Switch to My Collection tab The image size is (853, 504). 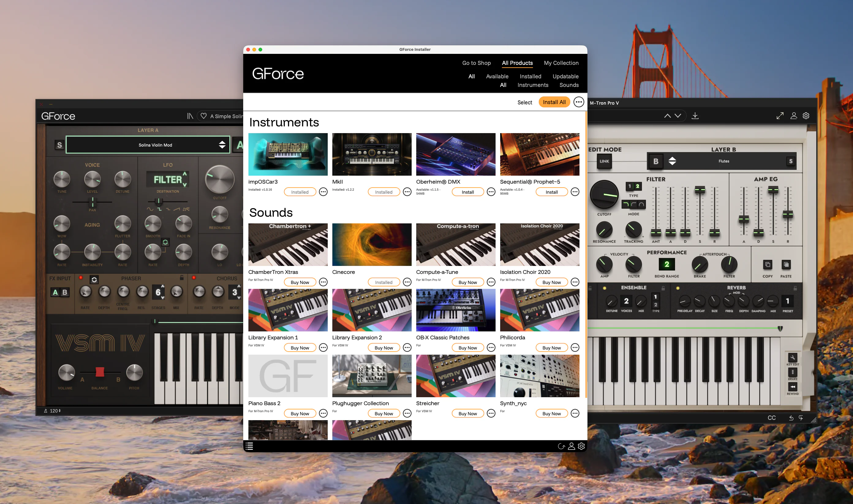(x=561, y=63)
